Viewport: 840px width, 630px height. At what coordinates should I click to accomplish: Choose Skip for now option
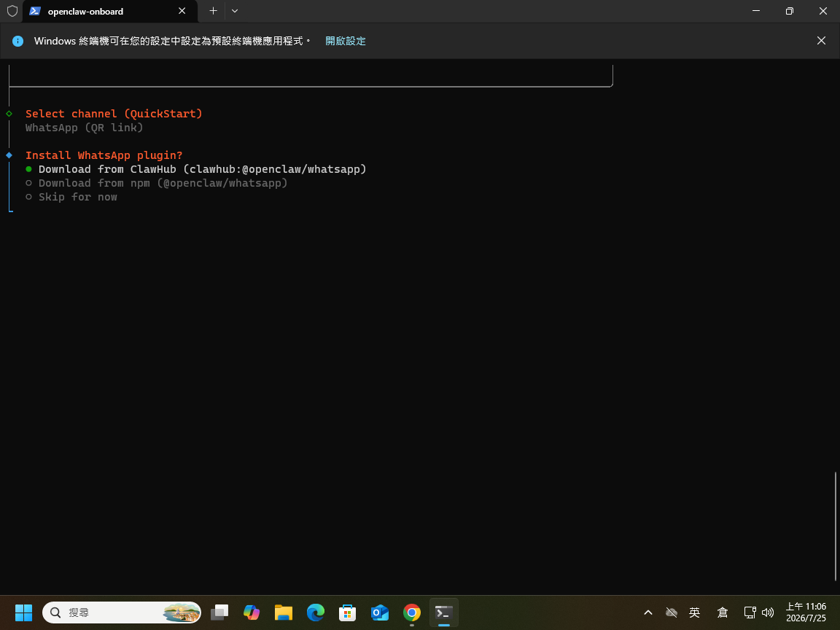71,197
